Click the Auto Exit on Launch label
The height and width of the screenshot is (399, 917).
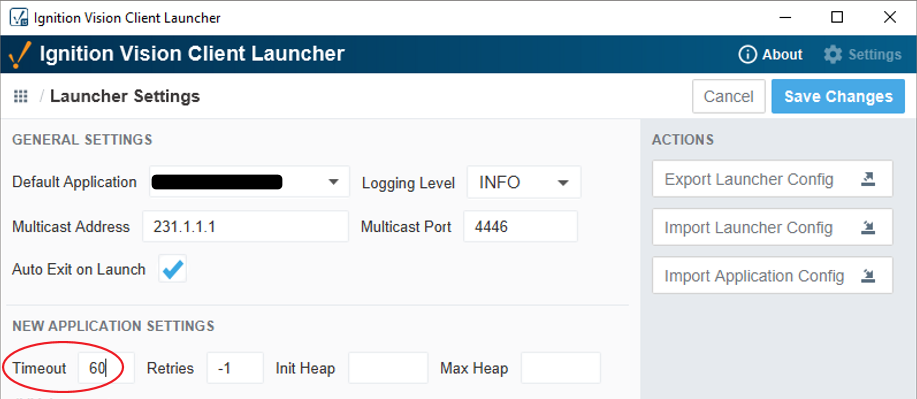click(79, 270)
